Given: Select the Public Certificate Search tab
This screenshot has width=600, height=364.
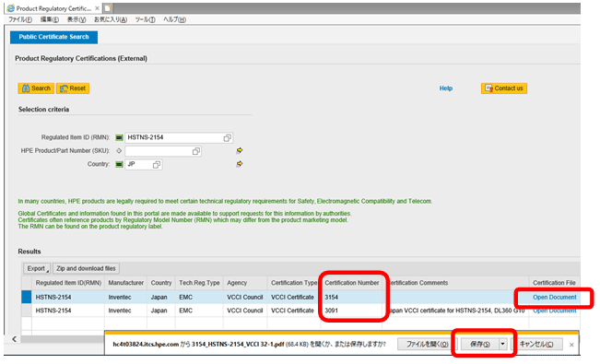Looking at the screenshot, I should click(x=54, y=37).
